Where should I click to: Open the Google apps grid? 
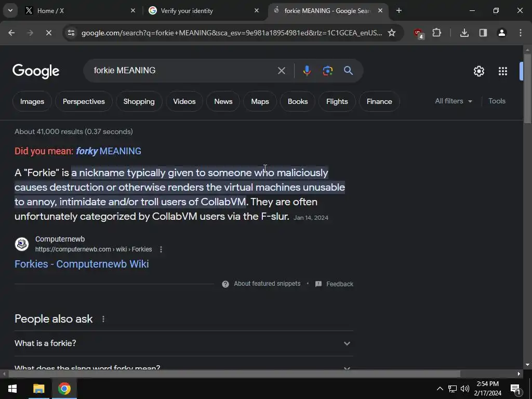tap(502, 71)
